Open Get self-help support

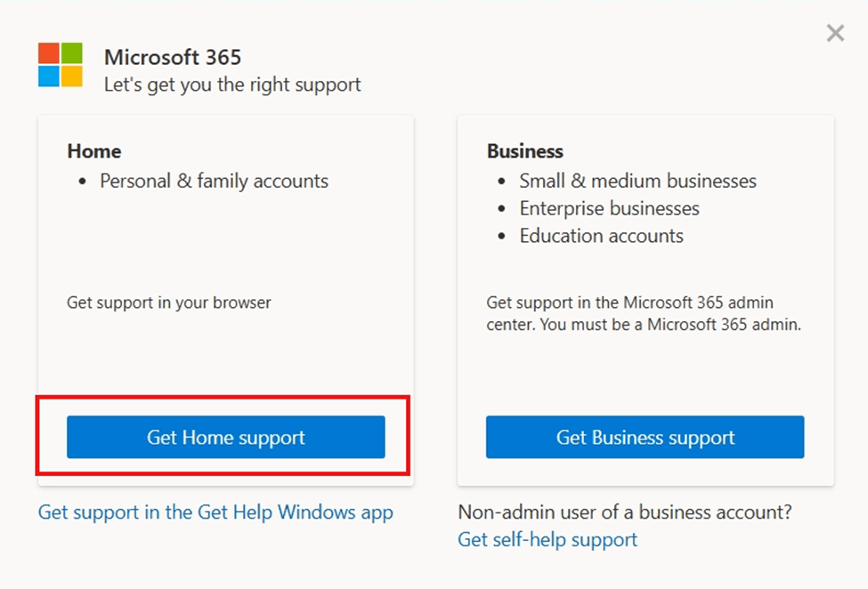[547, 540]
